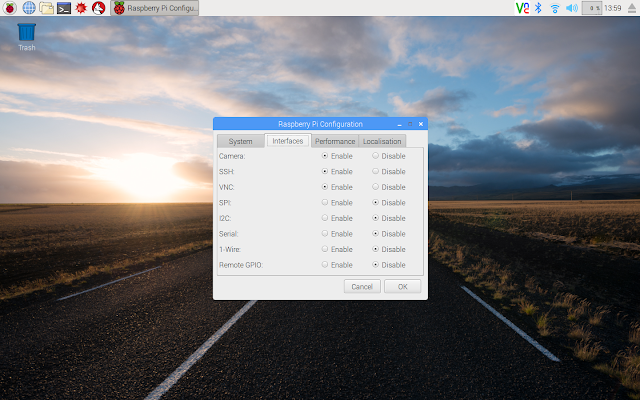Select Disable for 1-Wire
The image size is (640, 400).
pyautogui.click(x=389, y=249)
